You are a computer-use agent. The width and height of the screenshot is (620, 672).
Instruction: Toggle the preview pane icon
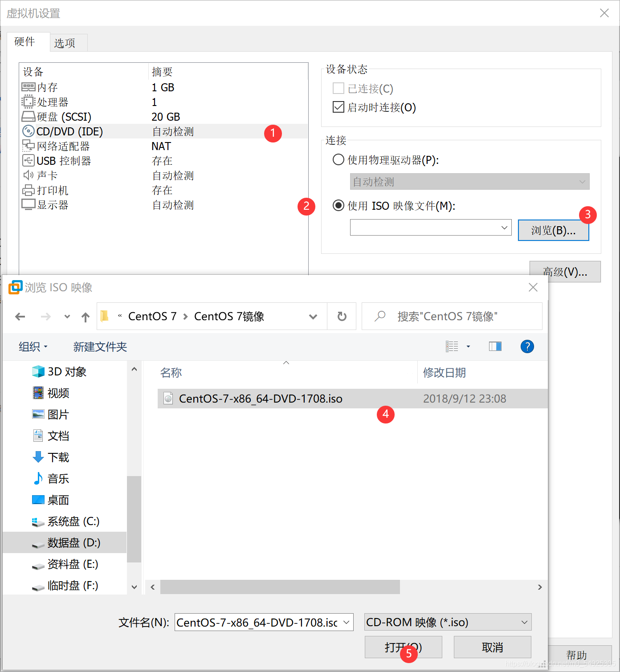pyautogui.click(x=495, y=346)
